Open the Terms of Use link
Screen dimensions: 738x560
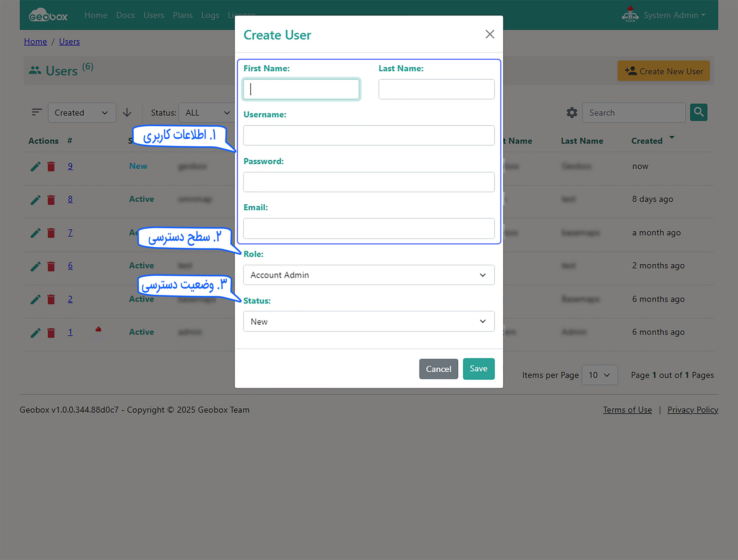pos(627,410)
